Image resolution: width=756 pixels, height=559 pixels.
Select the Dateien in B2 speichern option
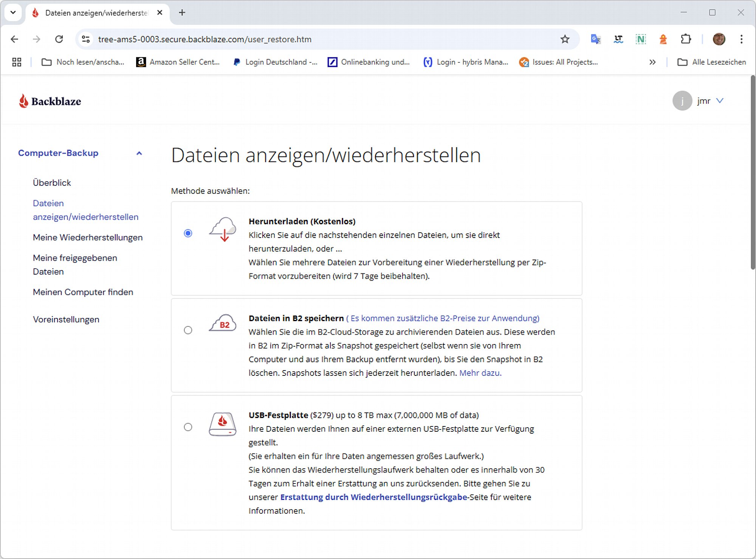point(188,330)
